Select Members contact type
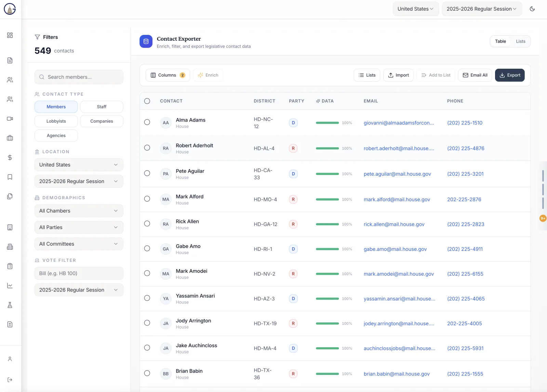 pos(56,107)
